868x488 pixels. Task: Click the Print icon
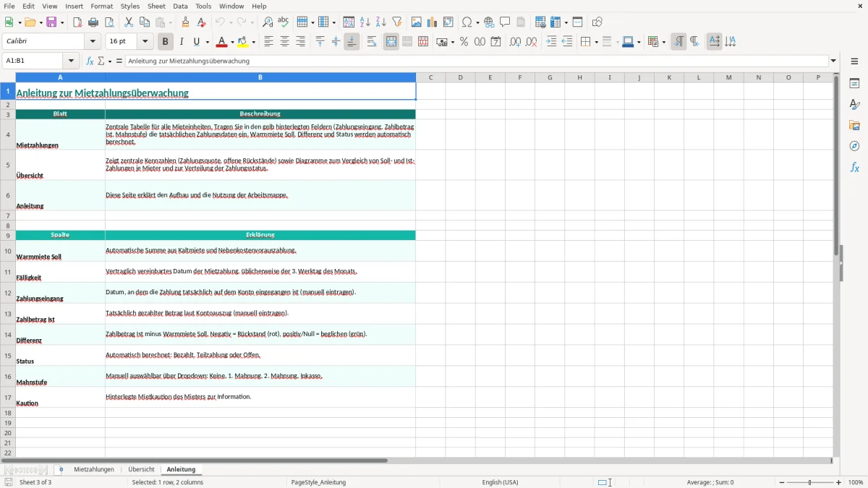coord(93,22)
